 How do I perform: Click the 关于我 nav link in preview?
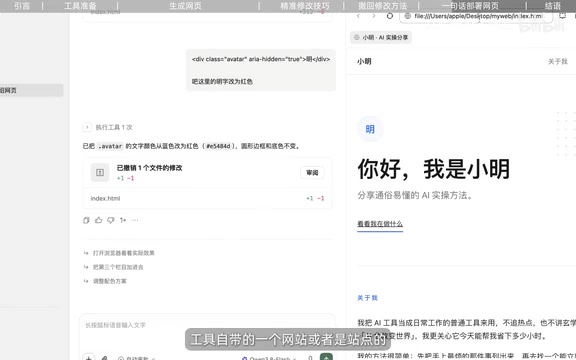pyautogui.click(x=557, y=61)
